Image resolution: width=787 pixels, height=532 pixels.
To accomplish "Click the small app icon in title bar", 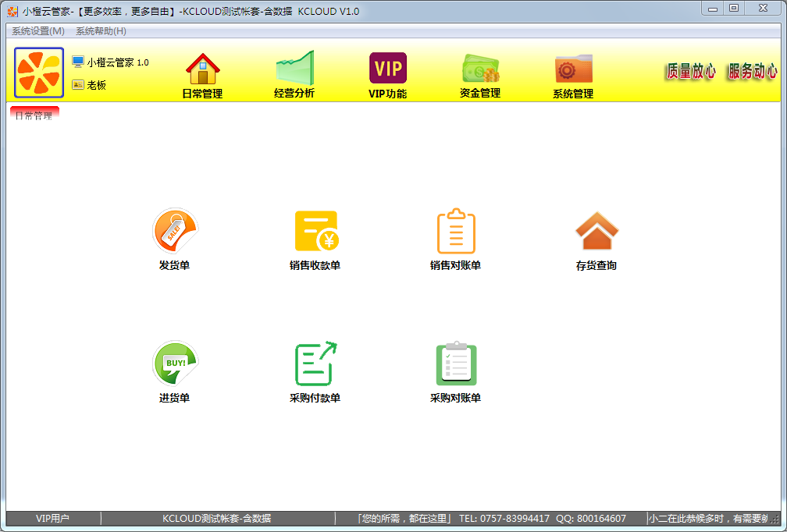I will [x=12, y=11].
